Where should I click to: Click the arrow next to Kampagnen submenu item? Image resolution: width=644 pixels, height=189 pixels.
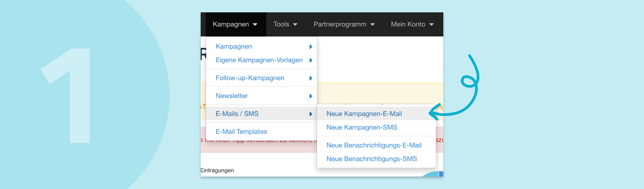pos(311,47)
